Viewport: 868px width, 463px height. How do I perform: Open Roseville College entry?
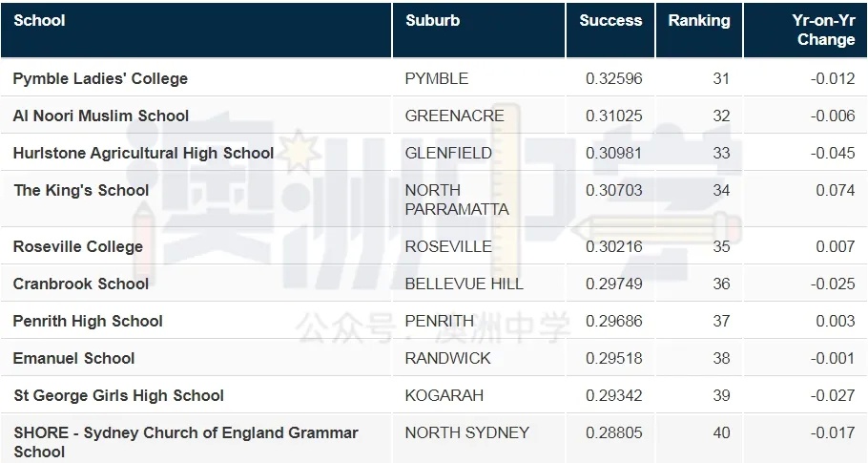point(78,246)
